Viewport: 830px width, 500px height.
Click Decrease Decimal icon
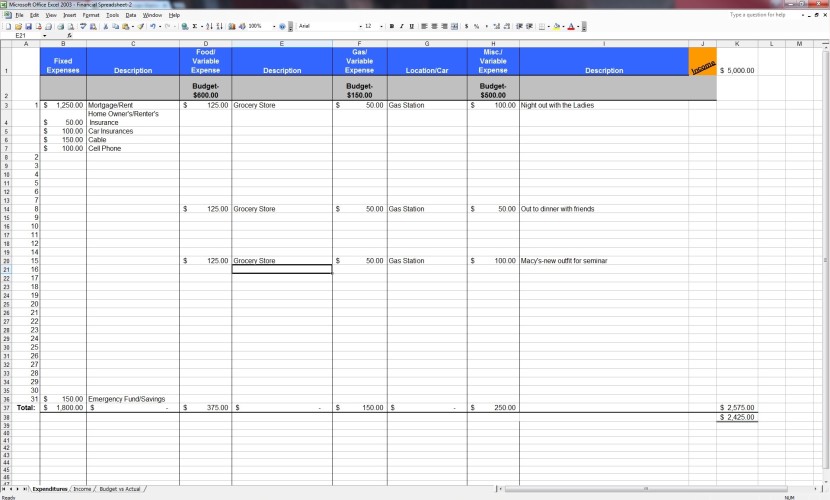point(507,26)
